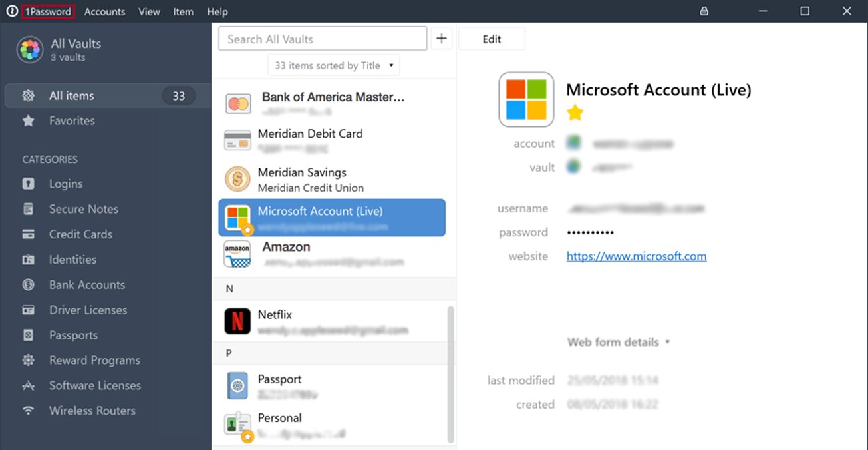This screenshot has width=868, height=450.
Task: Click the Software Licenses category icon
Action: tap(28, 386)
